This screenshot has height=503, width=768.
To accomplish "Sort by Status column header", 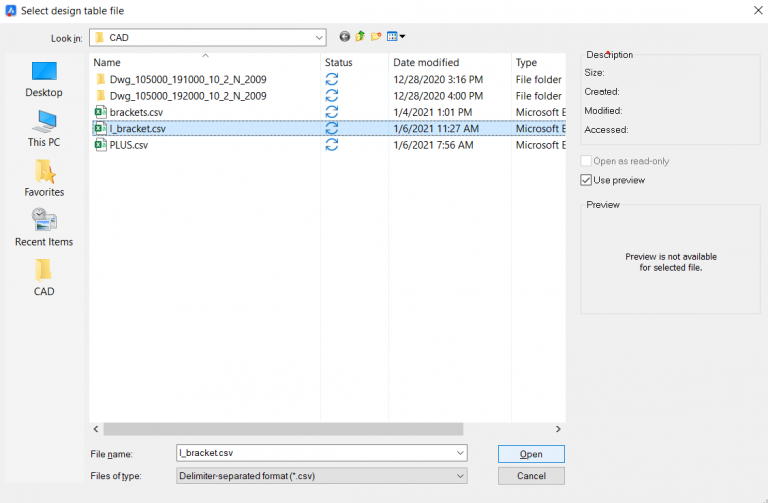I will click(x=355, y=62).
